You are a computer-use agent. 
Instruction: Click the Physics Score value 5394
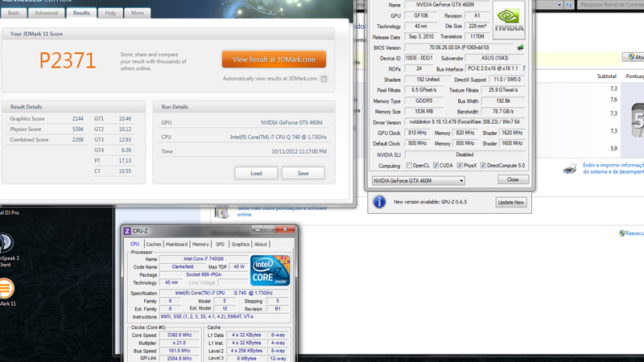(77, 130)
